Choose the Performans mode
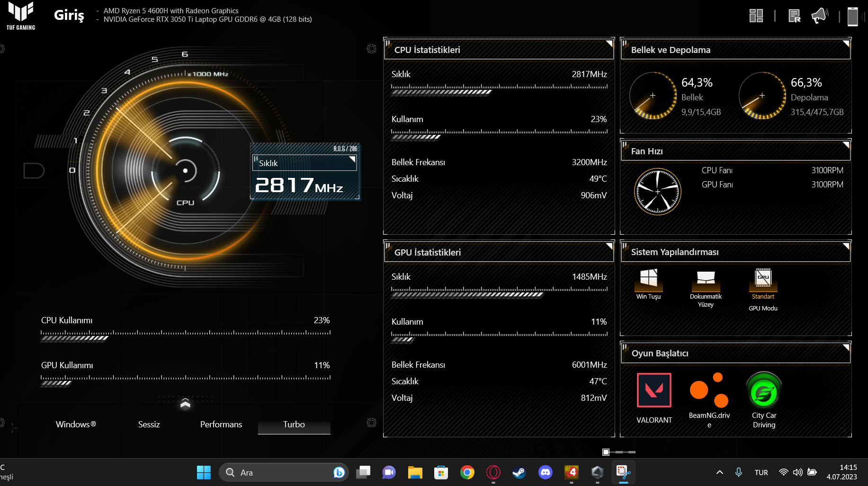The width and height of the screenshot is (868, 486). 221,424
